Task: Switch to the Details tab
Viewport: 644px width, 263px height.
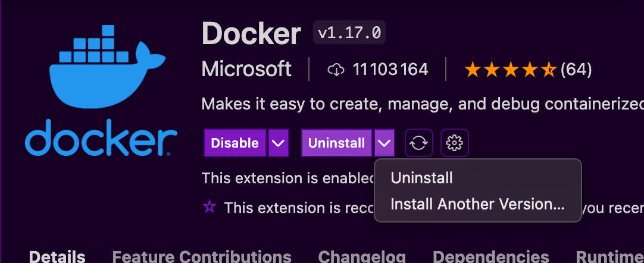Action: click(57, 256)
